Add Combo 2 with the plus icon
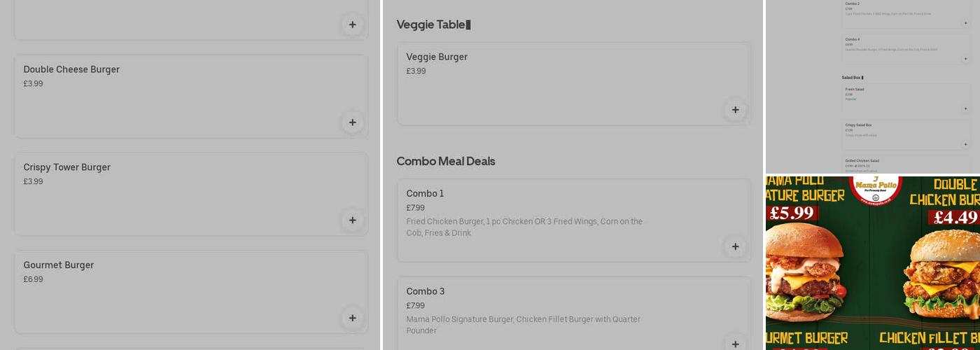 (965, 23)
